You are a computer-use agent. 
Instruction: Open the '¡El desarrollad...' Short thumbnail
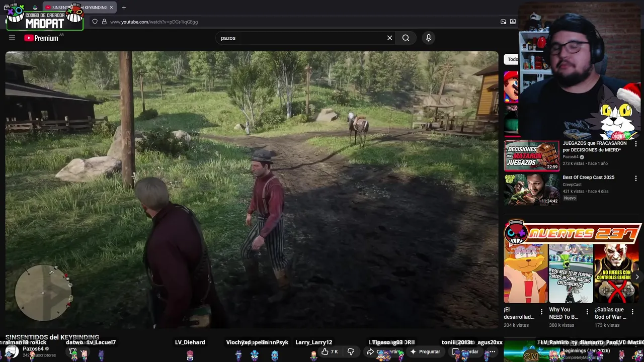526,274
